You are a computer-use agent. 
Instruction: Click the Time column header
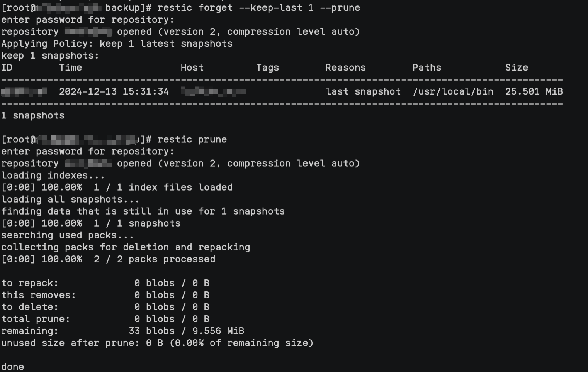click(x=70, y=68)
